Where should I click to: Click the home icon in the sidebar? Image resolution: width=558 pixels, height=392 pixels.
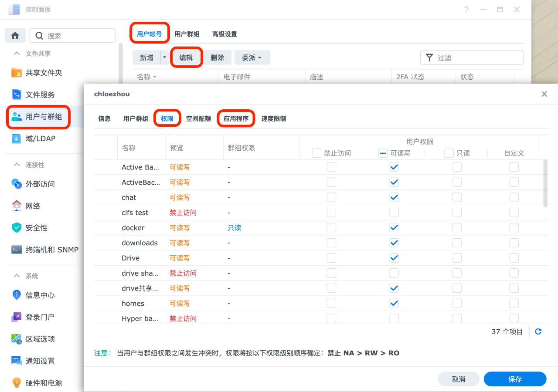15,36
